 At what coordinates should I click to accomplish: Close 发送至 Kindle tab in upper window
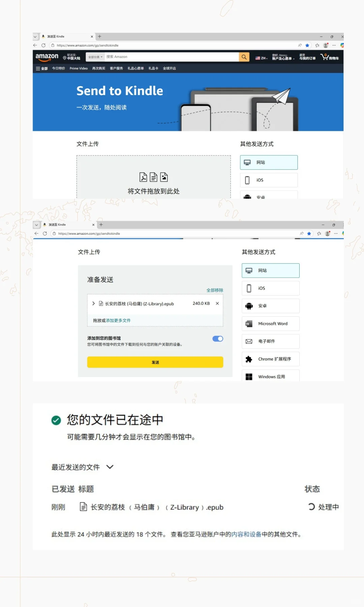click(92, 36)
